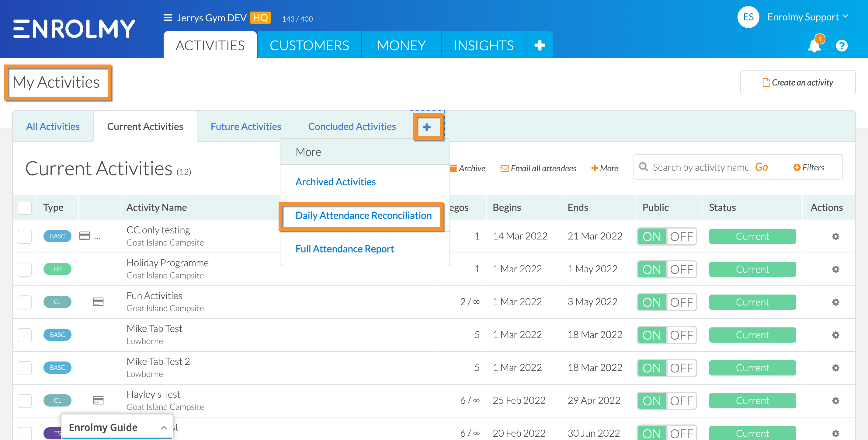Open gear actions for CC only testing
The height and width of the screenshot is (440, 868).
pyautogui.click(x=835, y=236)
